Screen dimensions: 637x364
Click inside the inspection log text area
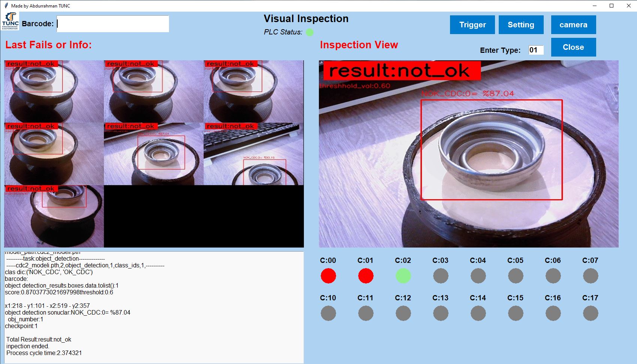click(x=154, y=307)
